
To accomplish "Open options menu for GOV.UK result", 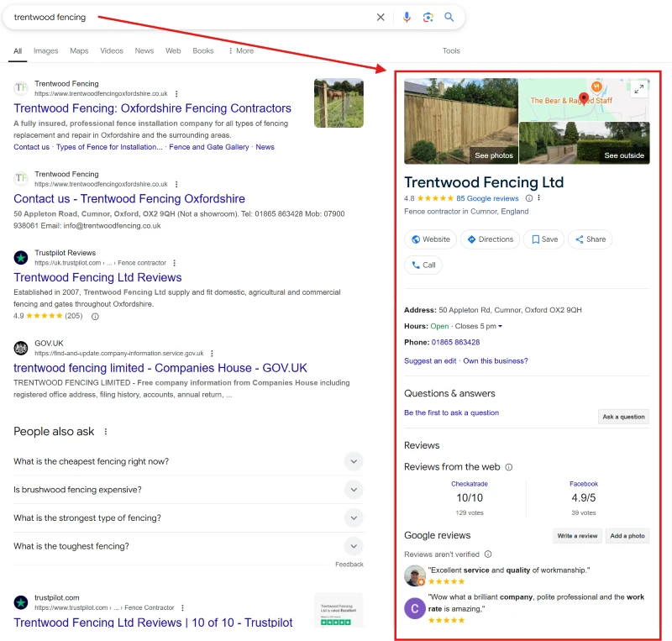I will (212, 354).
